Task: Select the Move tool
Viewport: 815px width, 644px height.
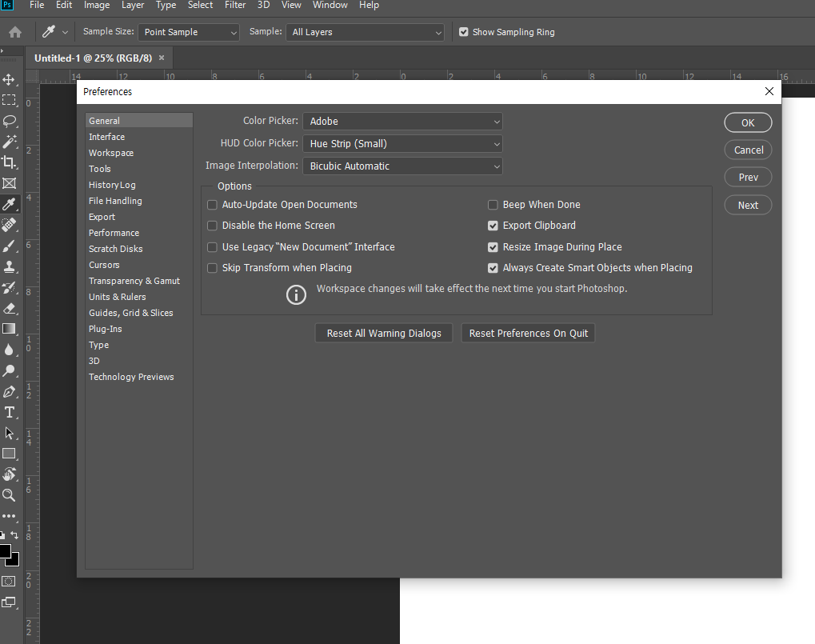Action: pos(10,80)
